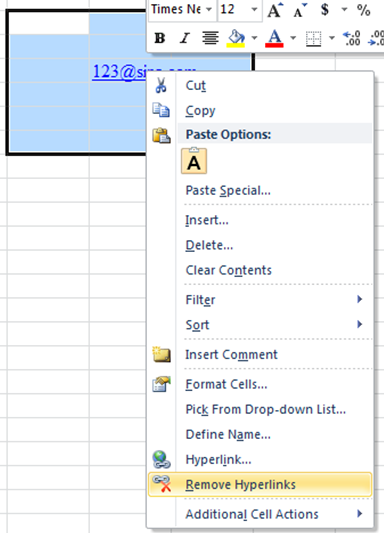
Task: Click paste keep text only icon
Action: [x=194, y=161]
